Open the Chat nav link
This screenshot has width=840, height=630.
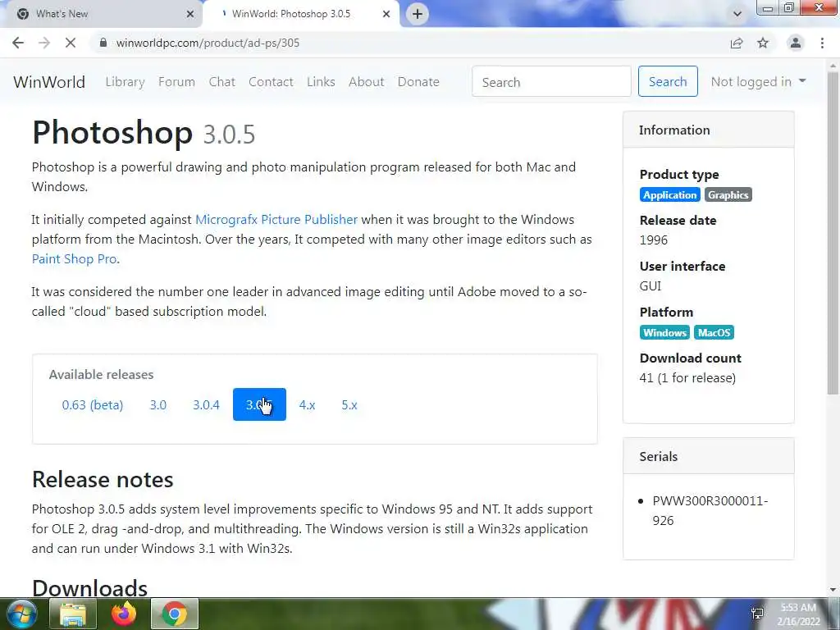pyautogui.click(x=221, y=82)
